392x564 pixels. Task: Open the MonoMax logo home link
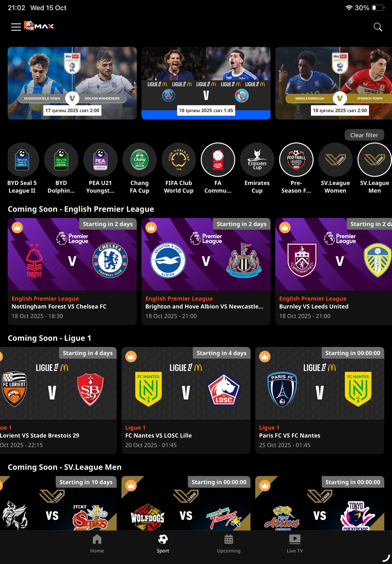point(39,26)
